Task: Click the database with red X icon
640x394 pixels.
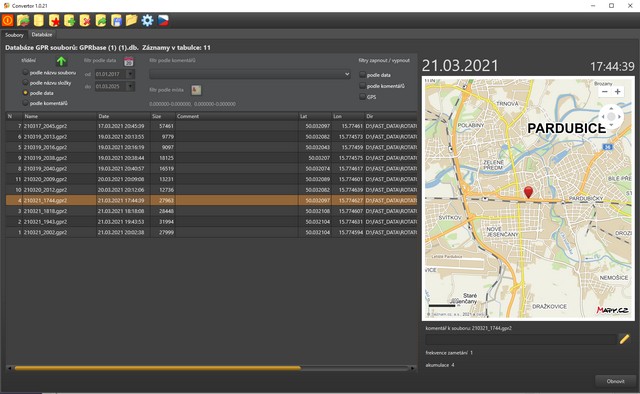Action: click(85, 20)
